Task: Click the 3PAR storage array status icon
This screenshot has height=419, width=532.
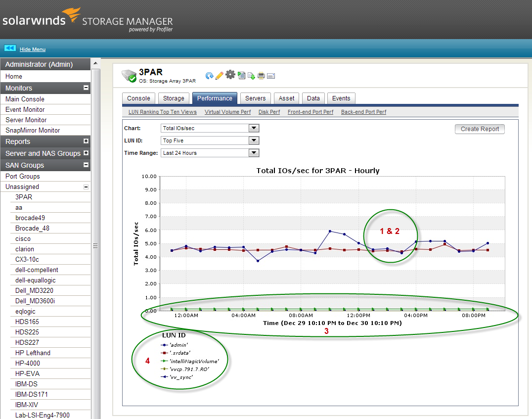Action: click(x=129, y=75)
